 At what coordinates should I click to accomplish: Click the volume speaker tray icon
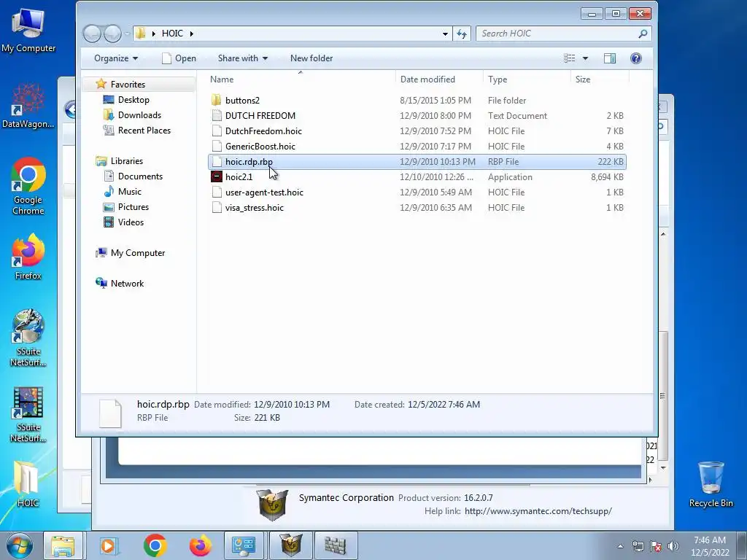pos(673,547)
